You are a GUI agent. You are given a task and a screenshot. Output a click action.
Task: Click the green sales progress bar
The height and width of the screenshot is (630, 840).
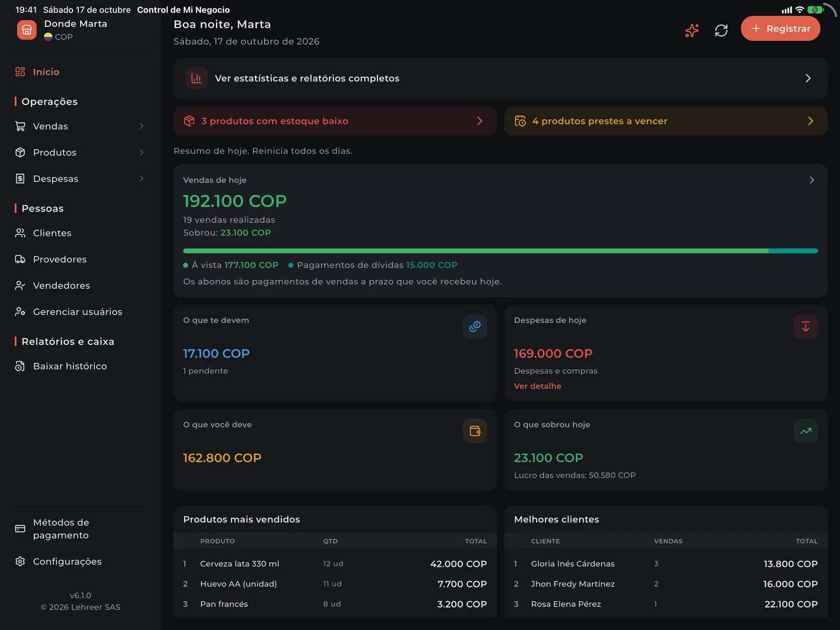pyautogui.click(x=500, y=251)
